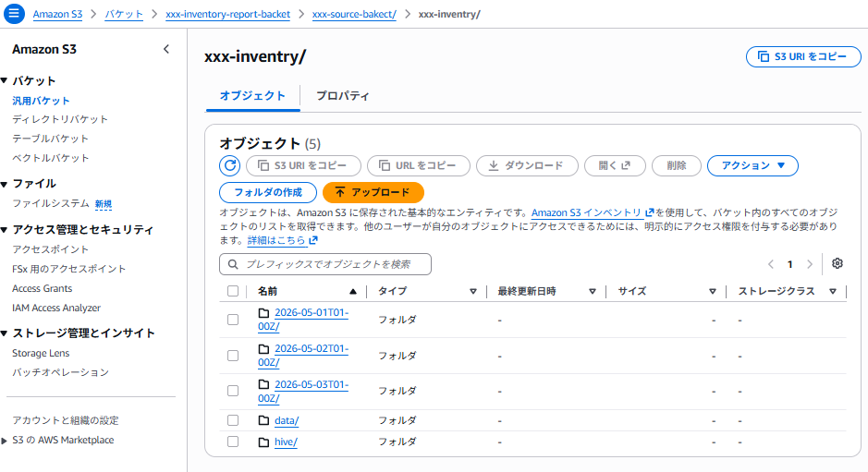Viewport: 868px width, 472px height.
Task: Click フォルダの作成 button
Action: tap(268, 192)
